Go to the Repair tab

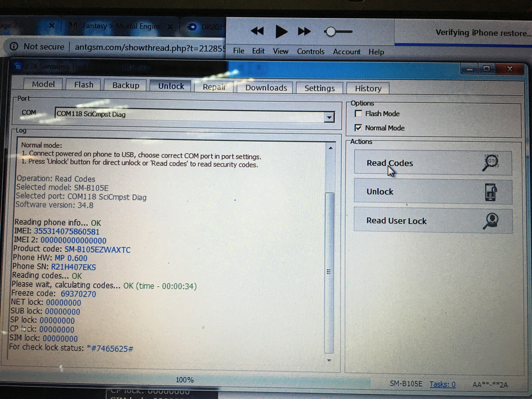coord(214,87)
